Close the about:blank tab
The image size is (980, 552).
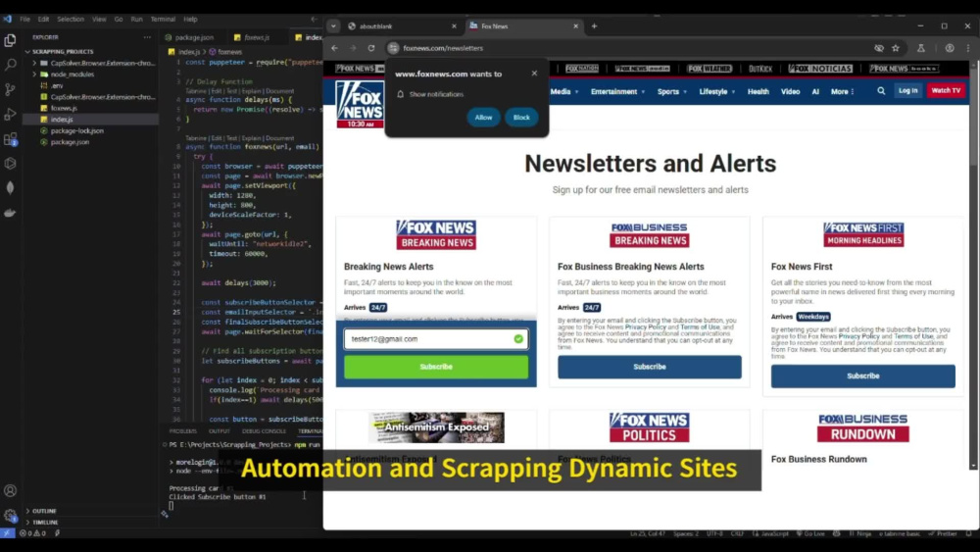pyautogui.click(x=454, y=26)
